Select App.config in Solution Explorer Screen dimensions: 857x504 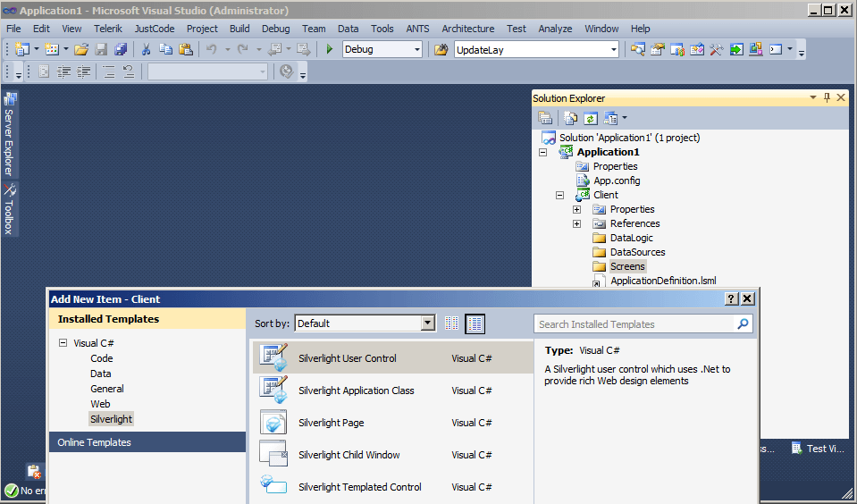(x=617, y=181)
